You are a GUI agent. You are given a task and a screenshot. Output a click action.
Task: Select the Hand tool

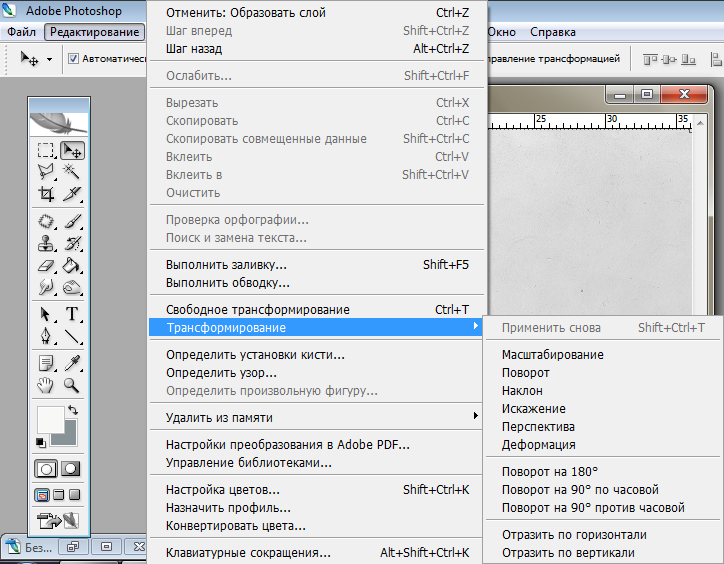pos(46,385)
